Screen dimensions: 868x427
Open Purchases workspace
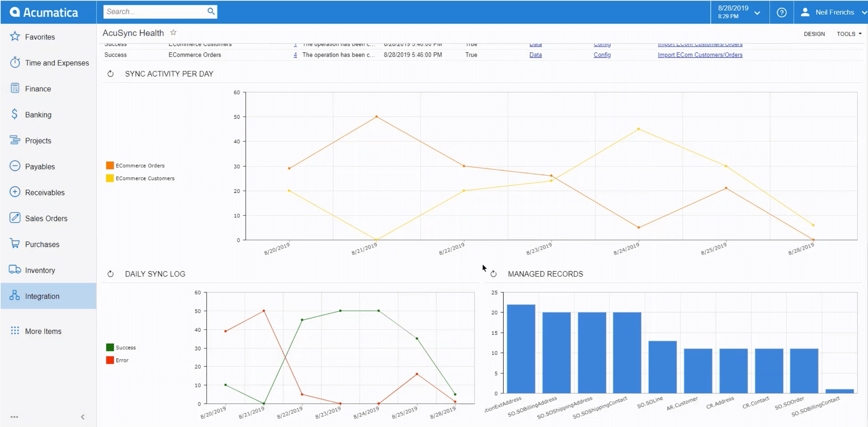tap(48, 244)
